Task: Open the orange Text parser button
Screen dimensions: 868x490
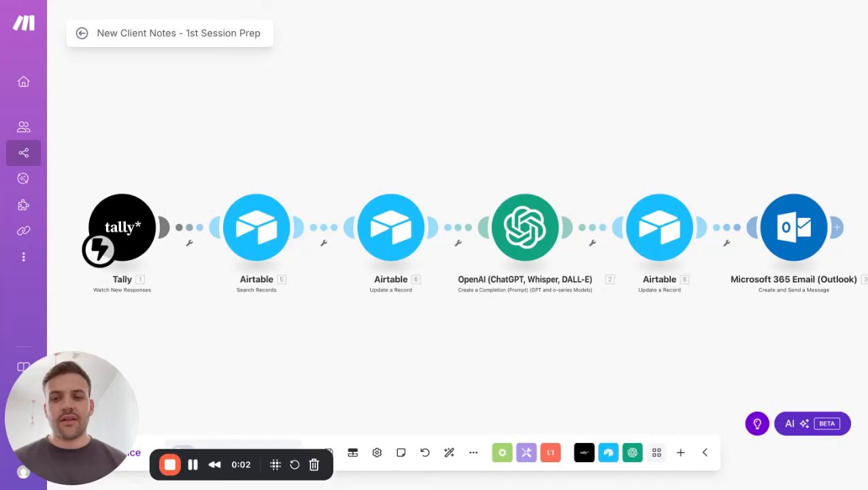Action: [x=550, y=453]
